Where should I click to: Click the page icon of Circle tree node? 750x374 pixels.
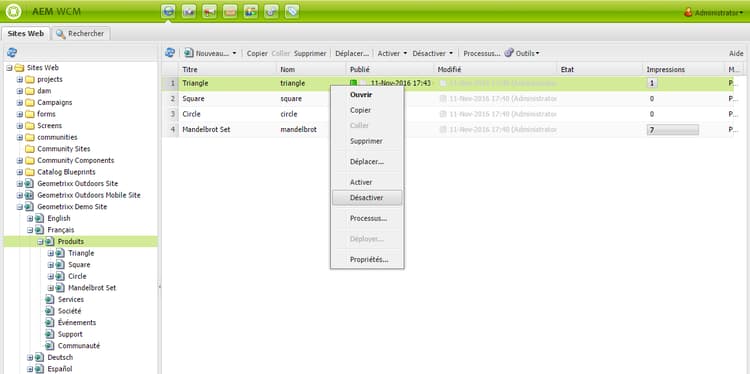(60, 276)
